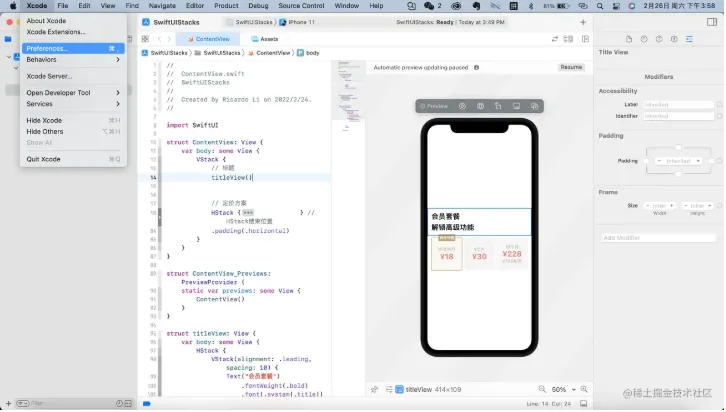Click the ¥18 pricing card in preview
The width and height of the screenshot is (726, 412).
pyautogui.click(x=447, y=254)
